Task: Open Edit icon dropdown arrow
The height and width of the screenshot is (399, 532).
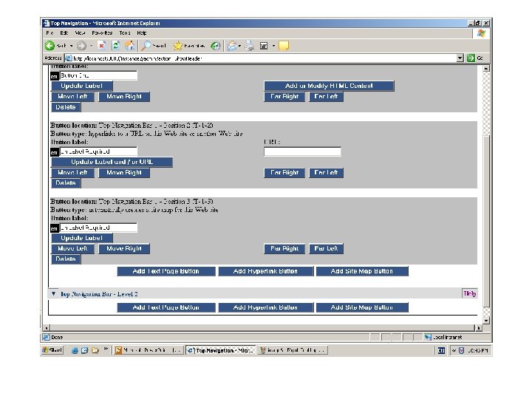Action: [x=273, y=46]
